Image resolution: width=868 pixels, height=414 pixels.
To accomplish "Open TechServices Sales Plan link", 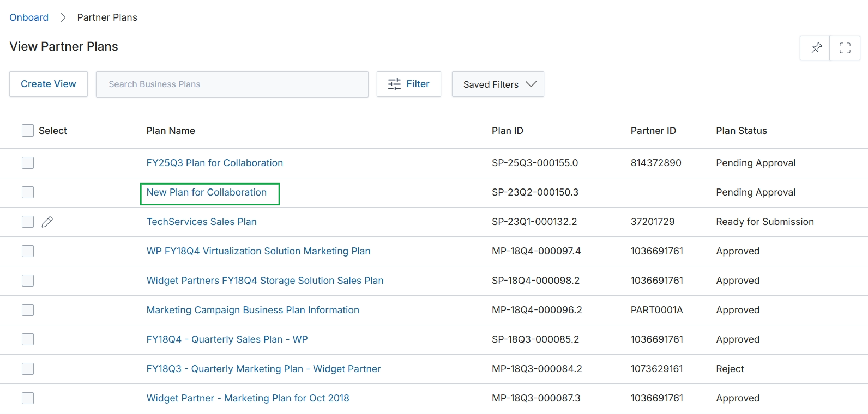I will (202, 222).
